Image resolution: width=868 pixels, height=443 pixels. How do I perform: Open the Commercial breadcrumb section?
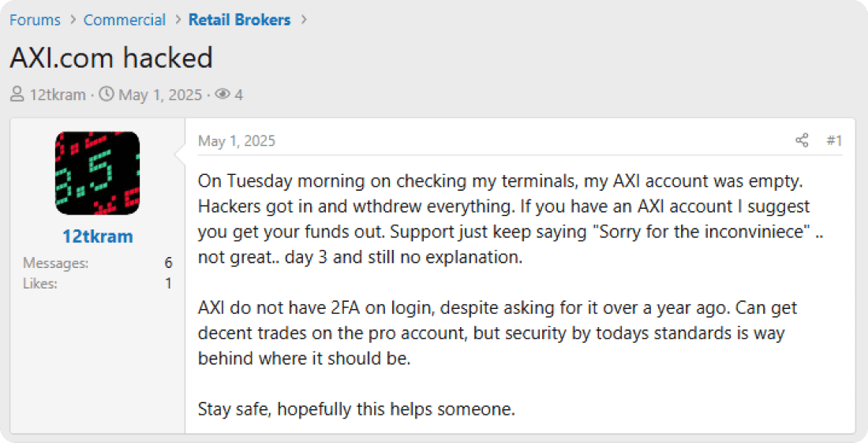(x=125, y=20)
